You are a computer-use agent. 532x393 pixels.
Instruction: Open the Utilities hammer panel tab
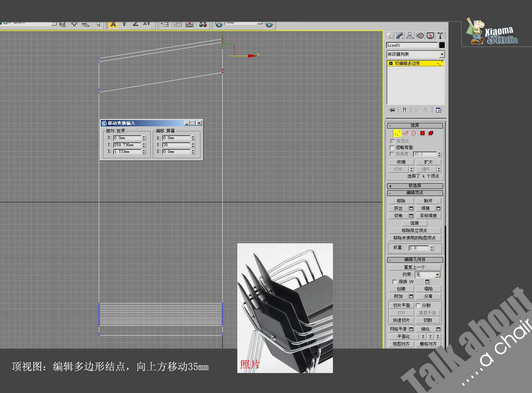[440, 36]
